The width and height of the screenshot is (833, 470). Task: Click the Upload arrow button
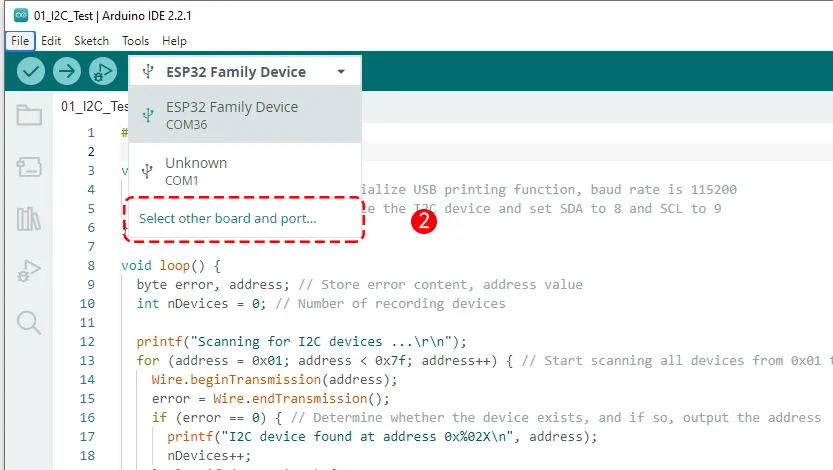tap(66, 71)
